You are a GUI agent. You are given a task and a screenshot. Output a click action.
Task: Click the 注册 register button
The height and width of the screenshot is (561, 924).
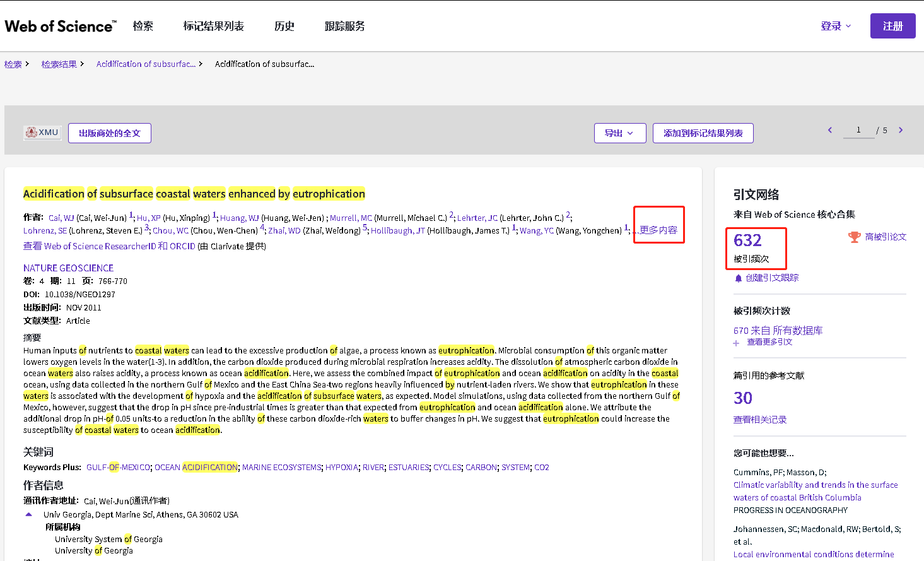click(x=892, y=26)
